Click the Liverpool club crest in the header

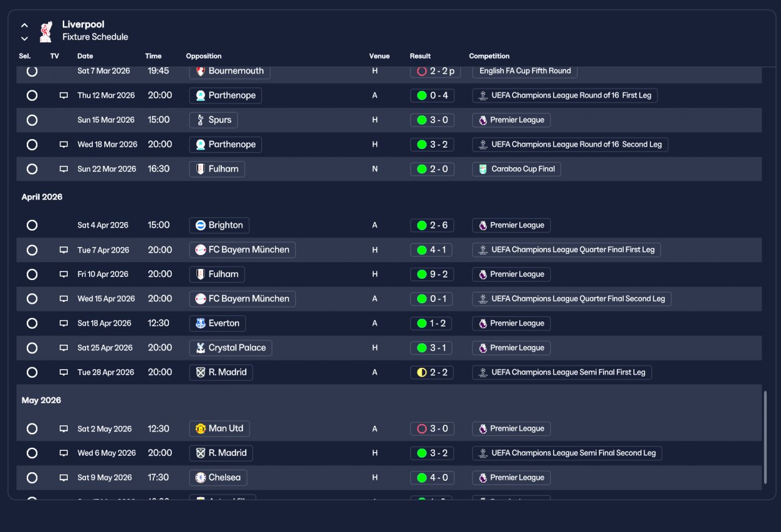[46, 32]
